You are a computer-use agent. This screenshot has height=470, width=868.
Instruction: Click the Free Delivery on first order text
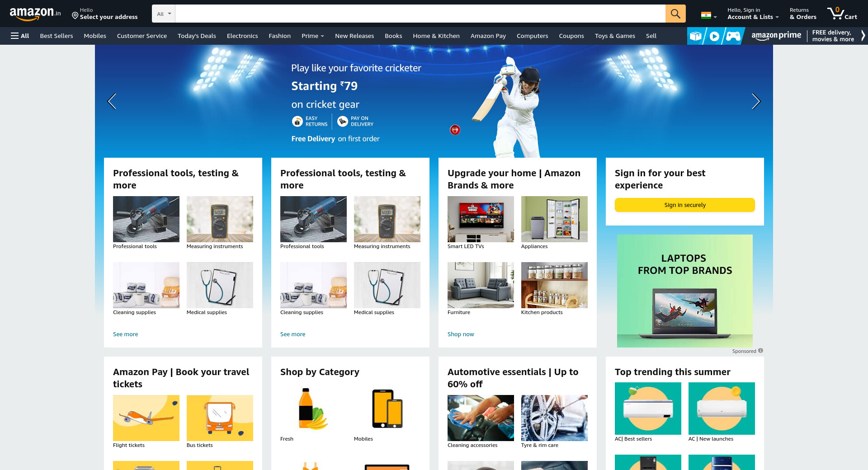click(335, 139)
